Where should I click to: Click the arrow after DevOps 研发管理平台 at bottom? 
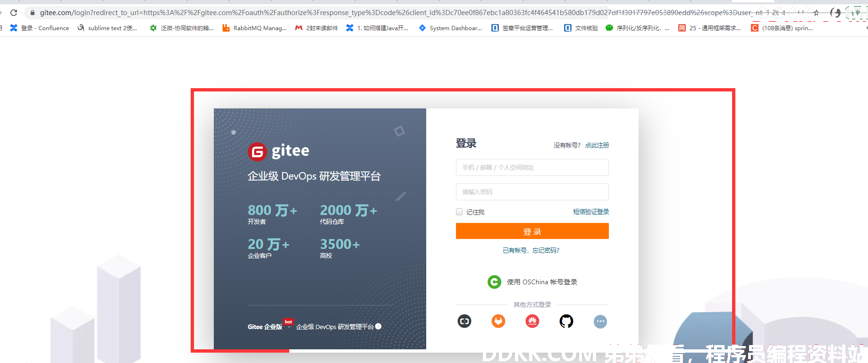point(379,326)
